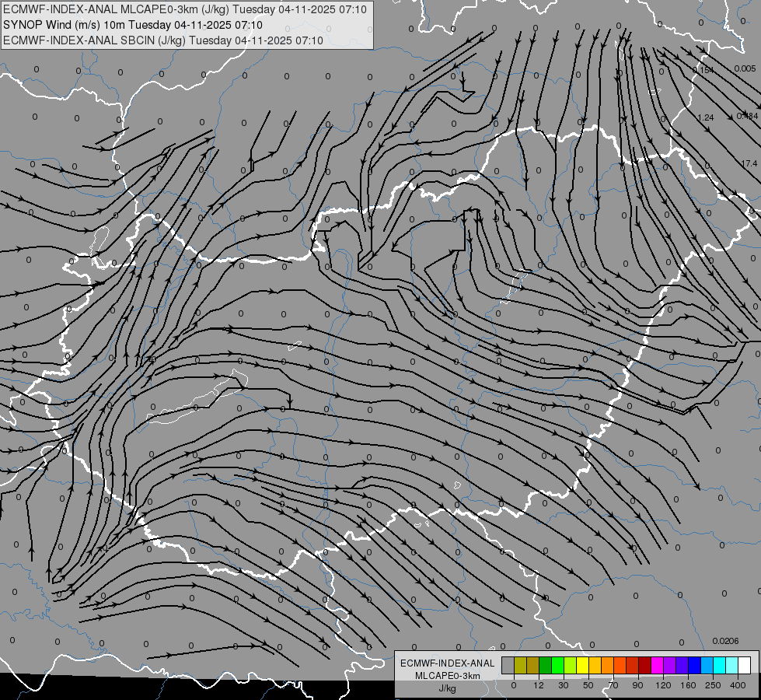
Task: Click the legend scale value '50'
Action: pyautogui.click(x=588, y=685)
